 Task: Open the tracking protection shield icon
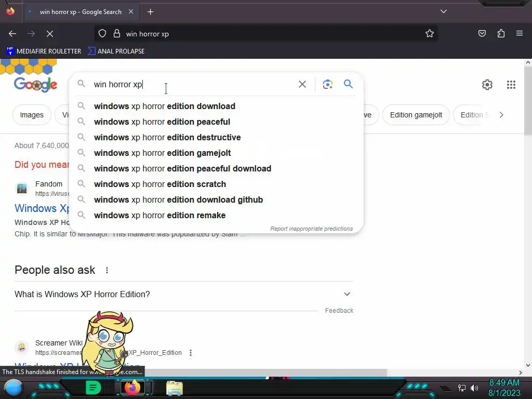pyautogui.click(x=102, y=34)
